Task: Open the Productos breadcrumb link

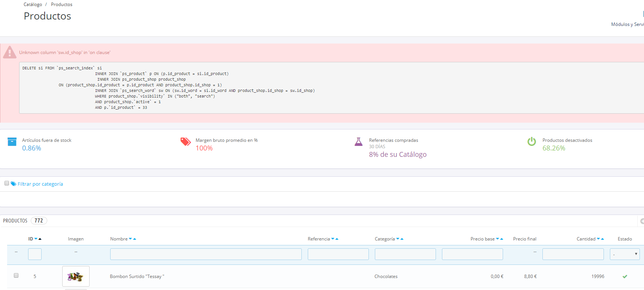Action: 61,5
